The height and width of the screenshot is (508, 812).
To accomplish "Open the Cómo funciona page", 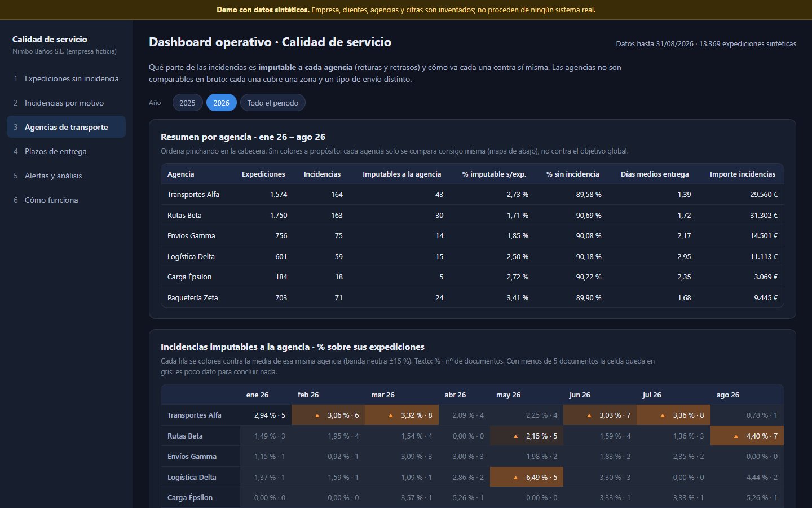I will [66, 200].
